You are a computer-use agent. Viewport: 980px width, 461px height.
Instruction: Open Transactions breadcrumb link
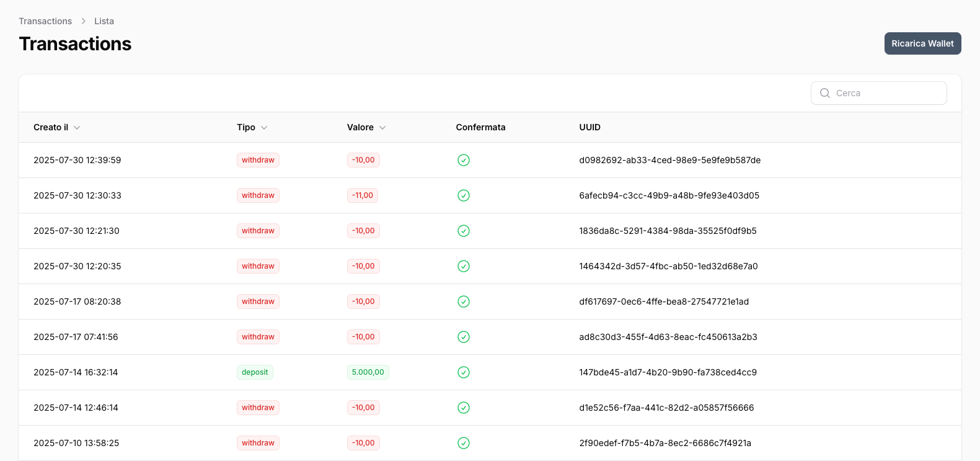45,21
